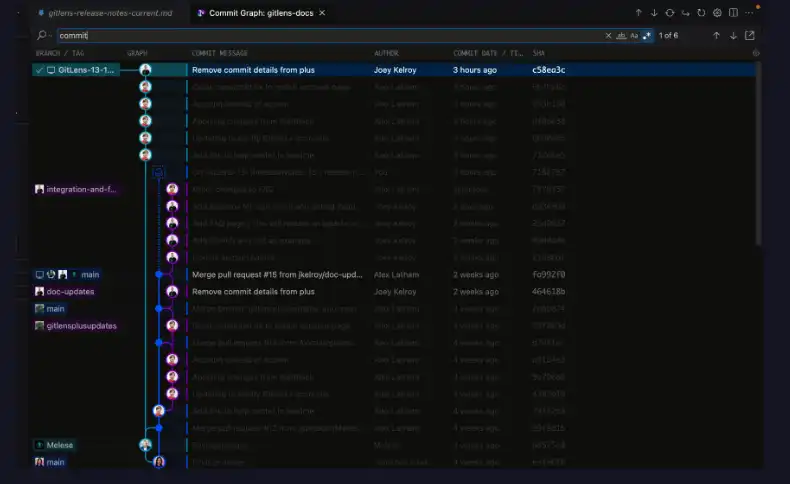Click author Alex Latham on merge row
The width and height of the screenshot is (790, 484).
(396, 274)
